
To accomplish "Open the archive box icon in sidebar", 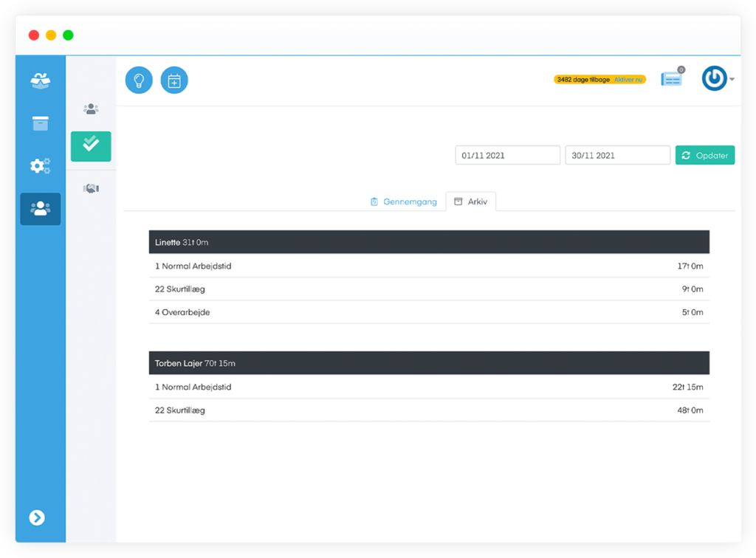I will tap(41, 123).
